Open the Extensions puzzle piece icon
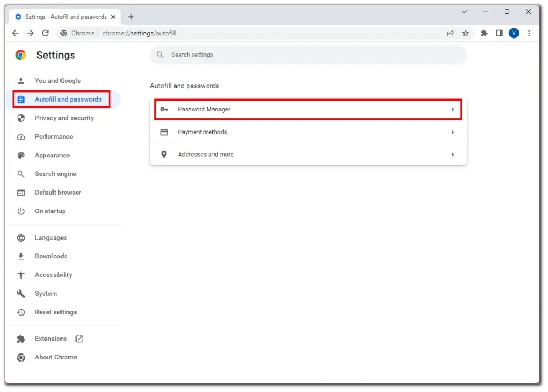Viewport: 548px width, 392px height. 484,33
